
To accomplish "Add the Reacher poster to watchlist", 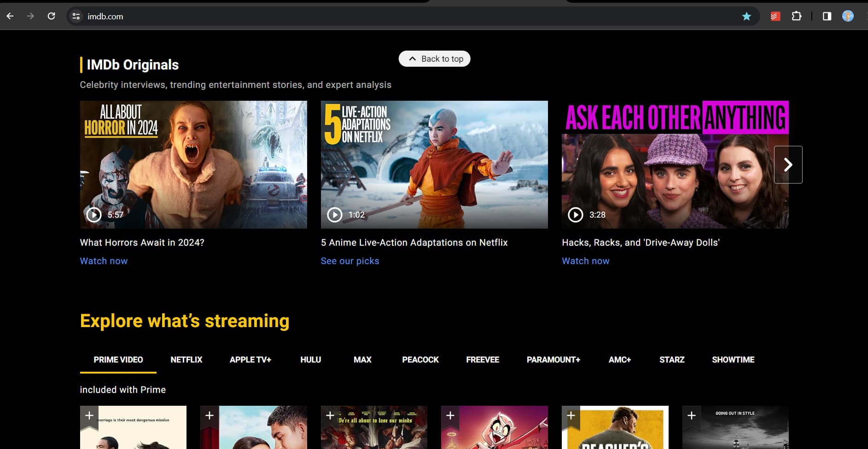I will [x=571, y=416].
